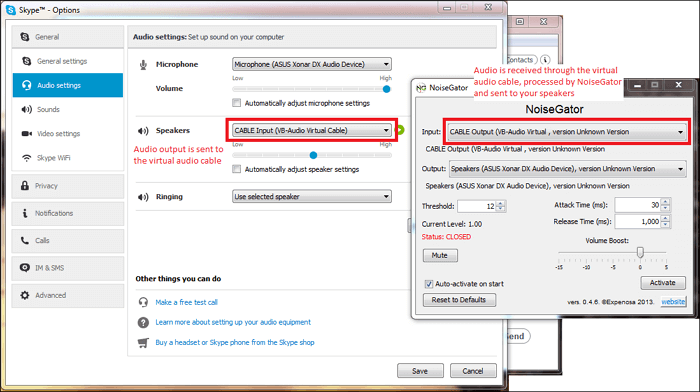Click the IM & SMS chat bubble icon

[x=25, y=267]
